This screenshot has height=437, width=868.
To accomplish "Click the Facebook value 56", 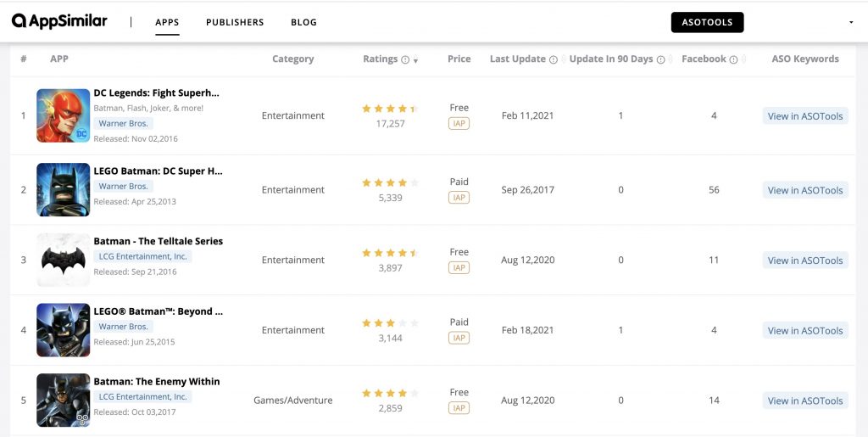I will [x=714, y=190].
